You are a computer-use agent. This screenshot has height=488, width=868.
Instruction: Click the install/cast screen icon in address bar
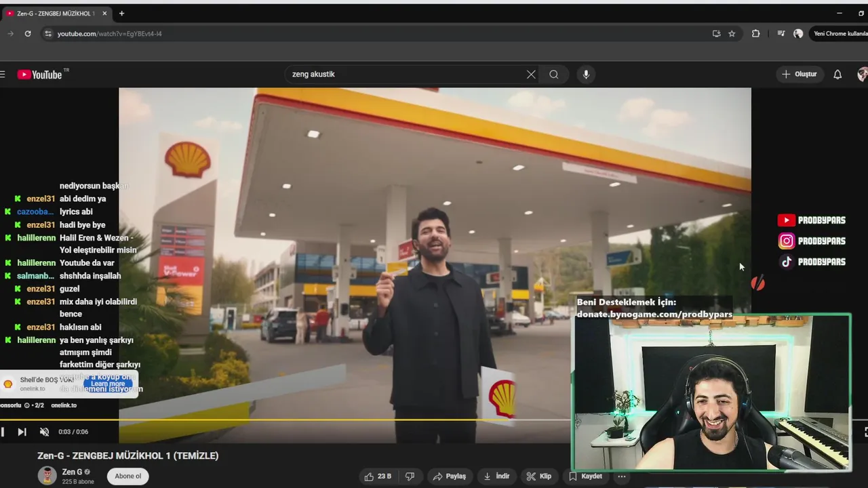(x=716, y=33)
